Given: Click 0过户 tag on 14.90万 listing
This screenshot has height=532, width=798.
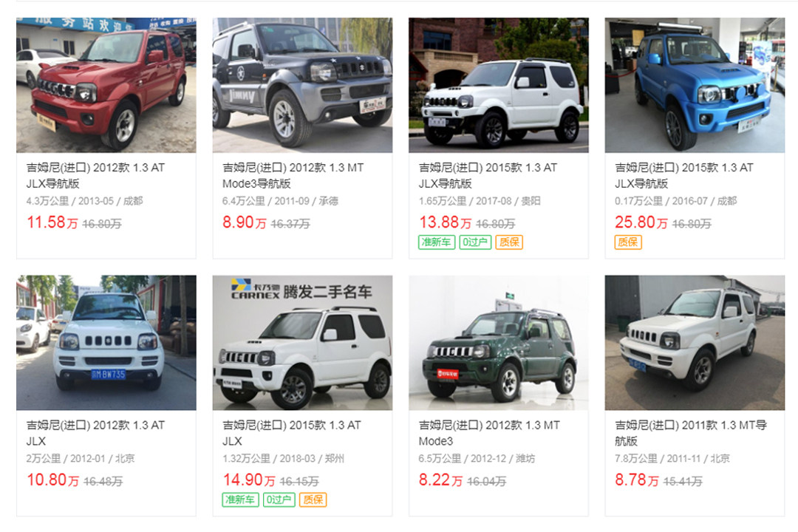Looking at the screenshot, I should pyautogui.click(x=279, y=500).
